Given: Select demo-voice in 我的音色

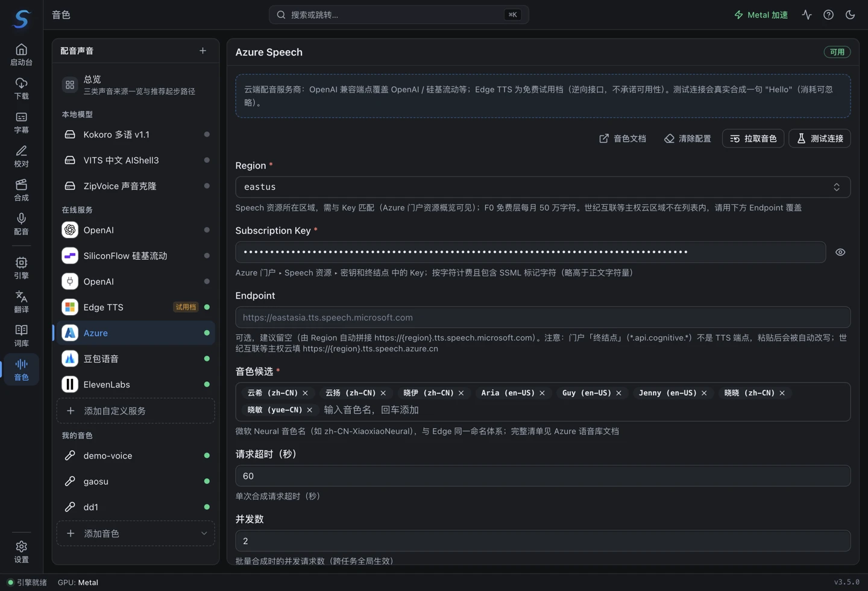Looking at the screenshot, I should [x=136, y=455].
